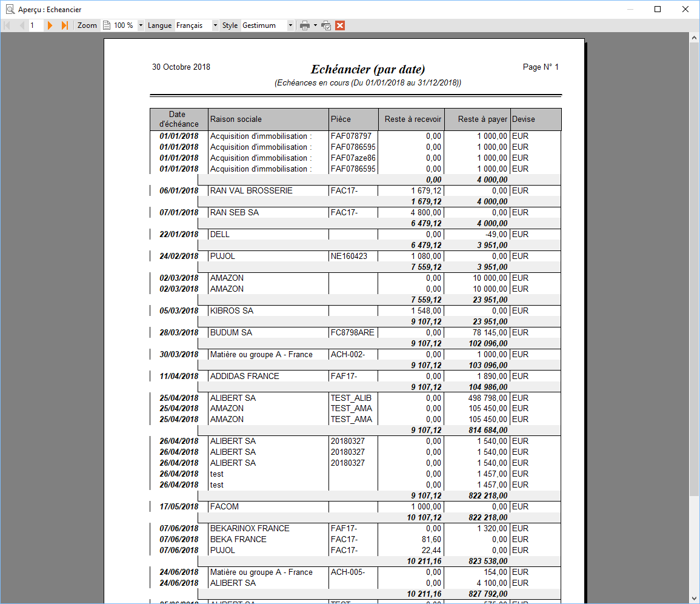Maximize the Aperçu window
Image resolution: width=700 pixels, height=604 pixels.
pyautogui.click(x=658, y=9)
